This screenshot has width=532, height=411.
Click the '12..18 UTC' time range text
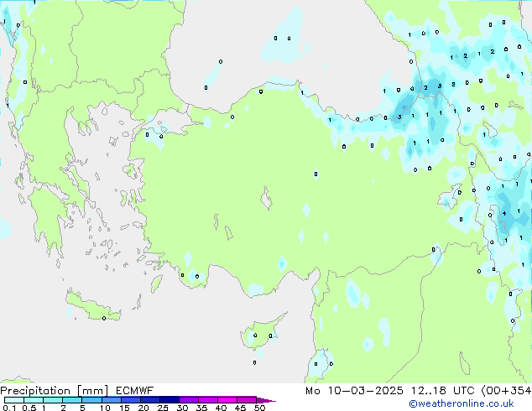[x=442, y=391]
